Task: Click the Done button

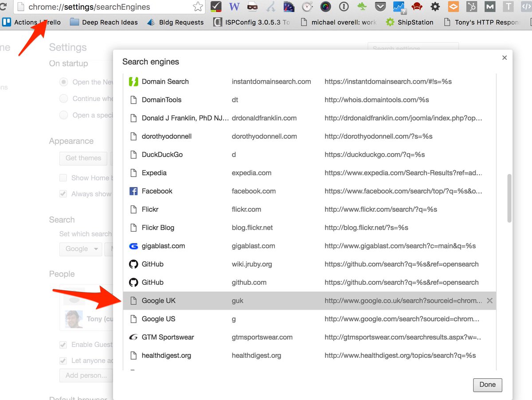Action: (x=487, y=384)
